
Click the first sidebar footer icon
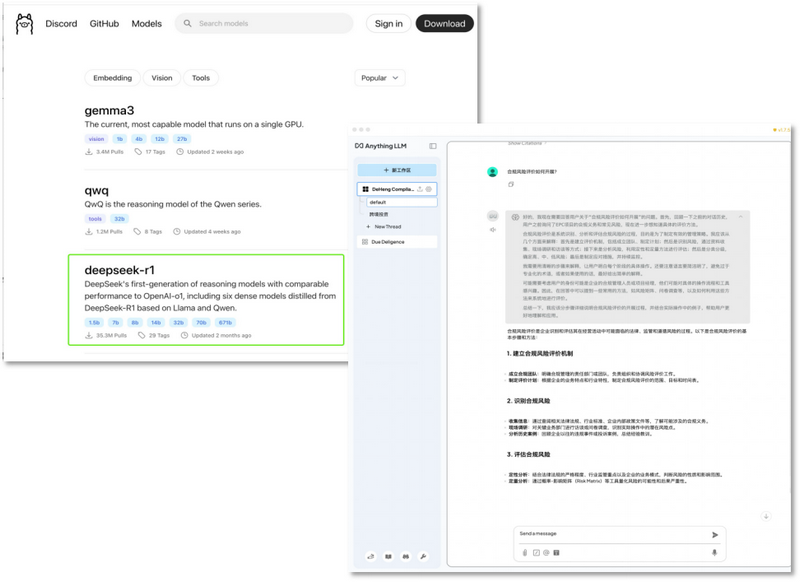tap(371, 556)
